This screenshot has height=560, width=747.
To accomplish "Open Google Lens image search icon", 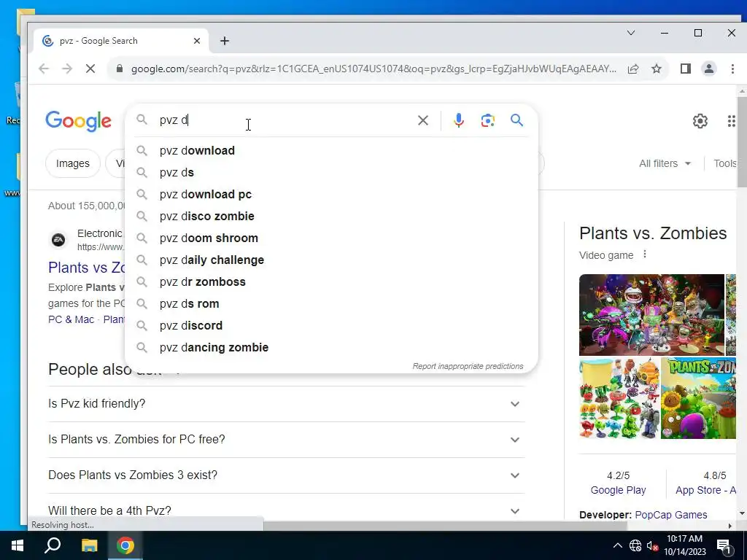I will (x=488, y=120).
